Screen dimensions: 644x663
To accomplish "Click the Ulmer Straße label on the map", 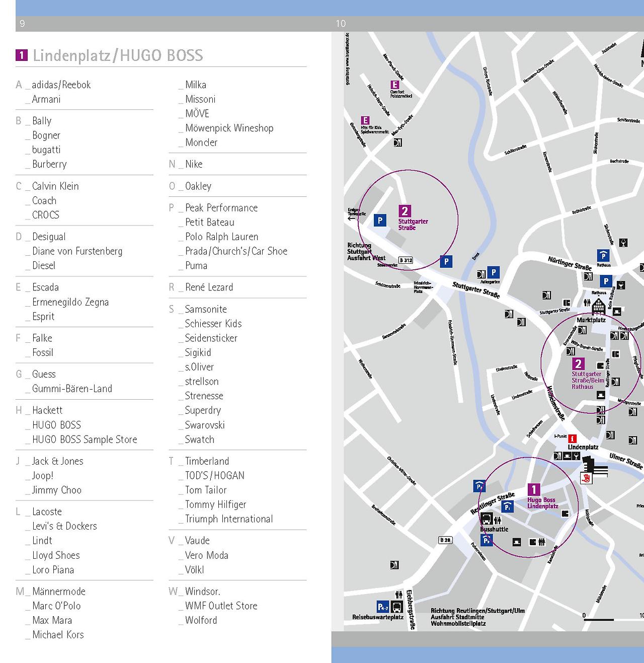I will 626,461.
